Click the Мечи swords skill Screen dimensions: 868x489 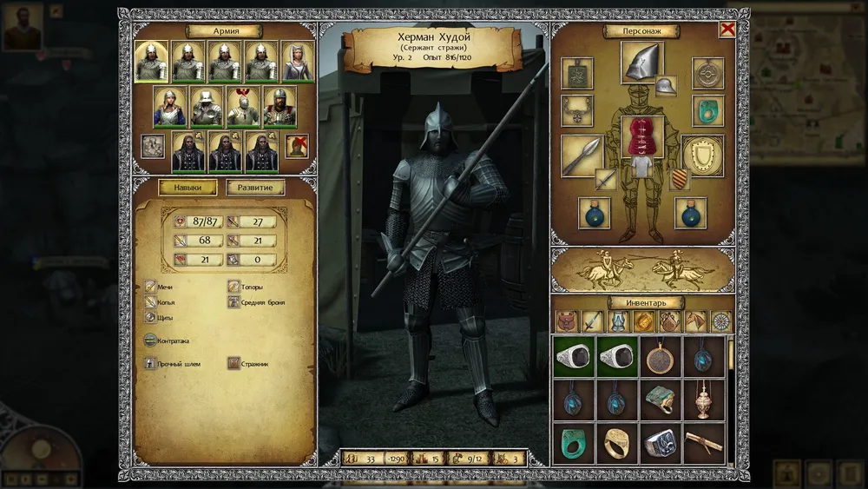[158, 287]
